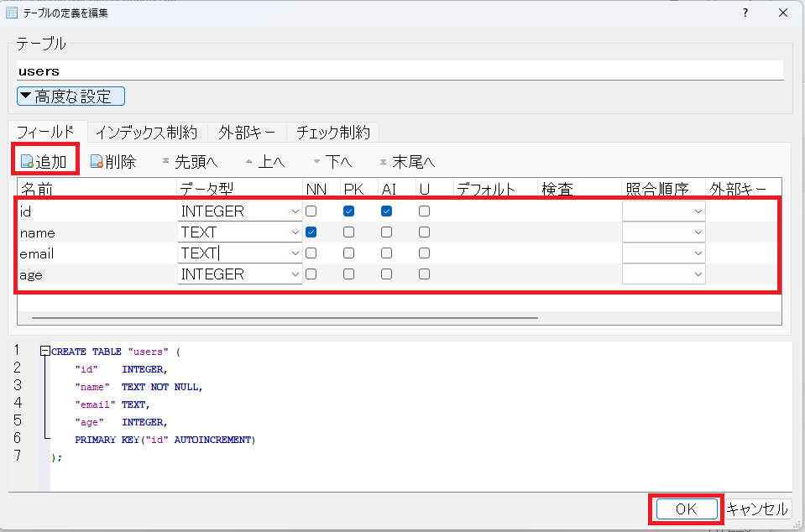Click the キャンセル button
The height and width of the screenshot is (532, 805).
point(757,509)
